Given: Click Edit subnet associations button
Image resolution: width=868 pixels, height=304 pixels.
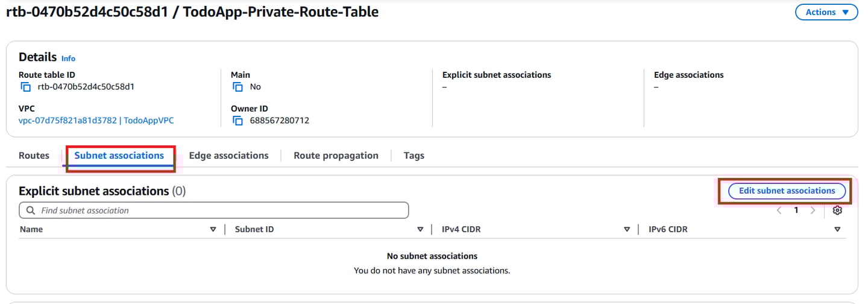Looking at the screenshot, I should [x=787, y=191].
